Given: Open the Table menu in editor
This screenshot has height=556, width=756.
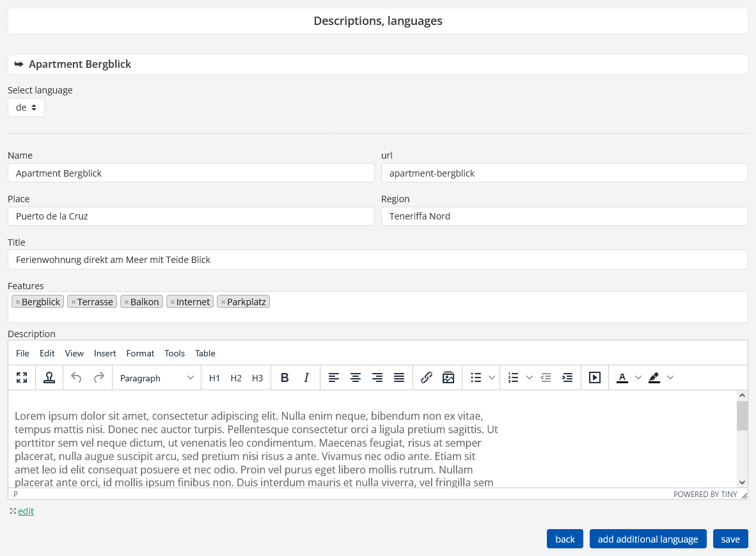Looking at the screenshot, I should 205,353.
